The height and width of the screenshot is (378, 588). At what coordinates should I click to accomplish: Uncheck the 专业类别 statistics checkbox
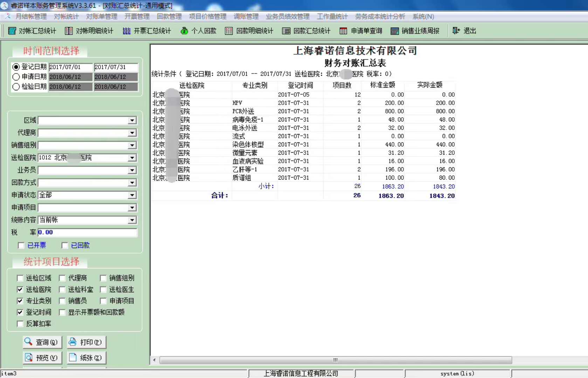point(20,301)
